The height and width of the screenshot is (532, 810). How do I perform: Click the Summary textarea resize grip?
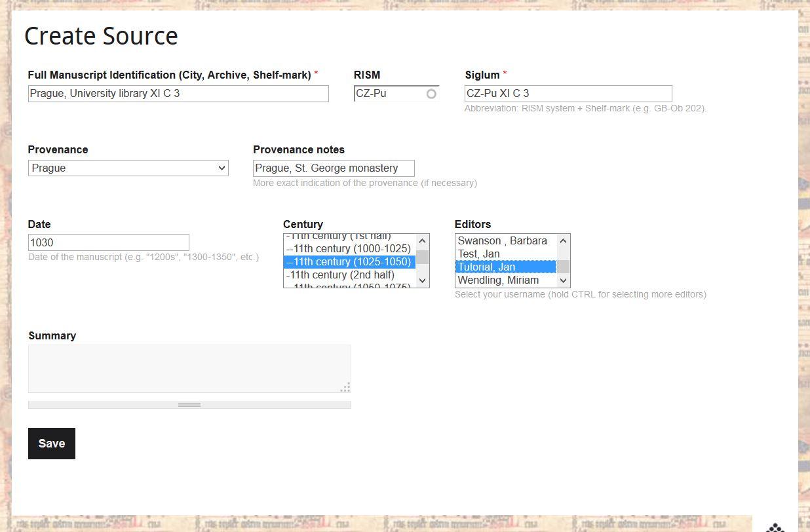[x=345, y=387]
